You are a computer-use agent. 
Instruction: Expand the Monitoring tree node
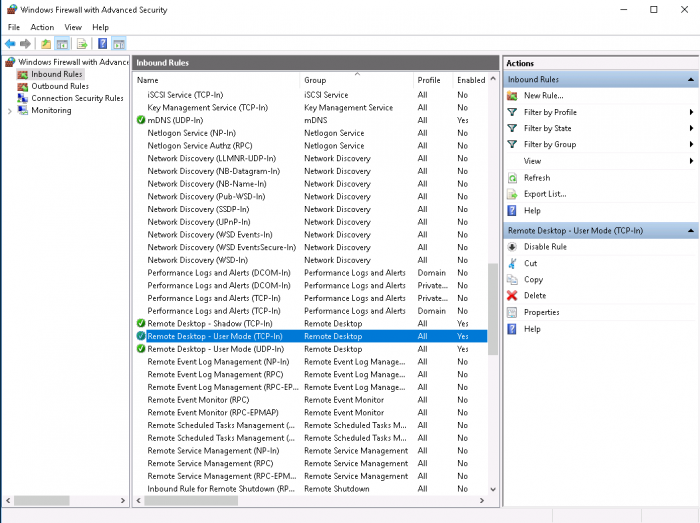tap(9, 111)
